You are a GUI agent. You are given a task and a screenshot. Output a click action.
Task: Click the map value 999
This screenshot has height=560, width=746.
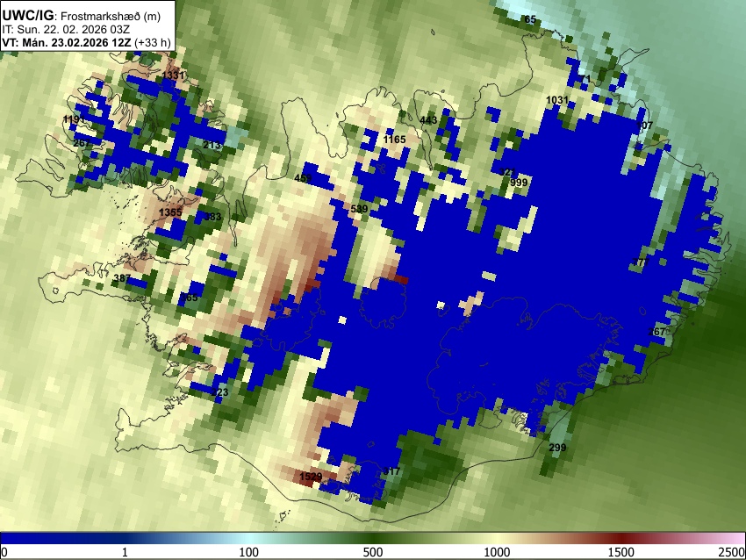pyautogui.click(x=519, y=183)
